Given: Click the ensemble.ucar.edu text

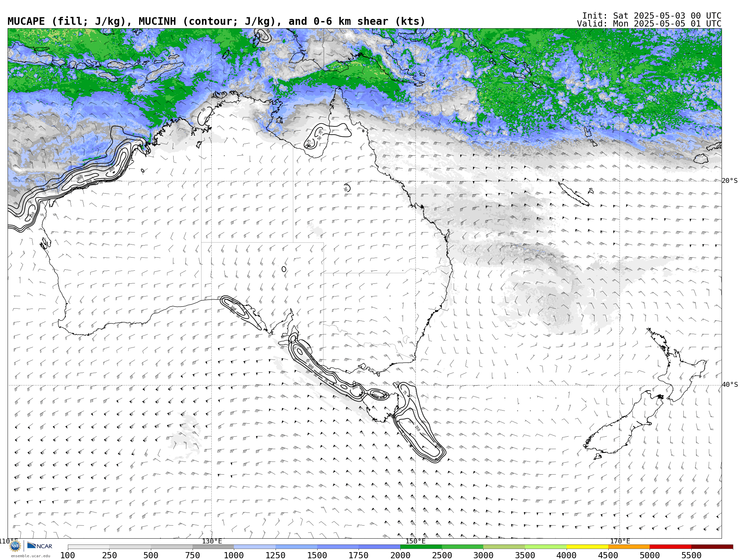Looking at the screenshot, I should (x=30, y=556).
